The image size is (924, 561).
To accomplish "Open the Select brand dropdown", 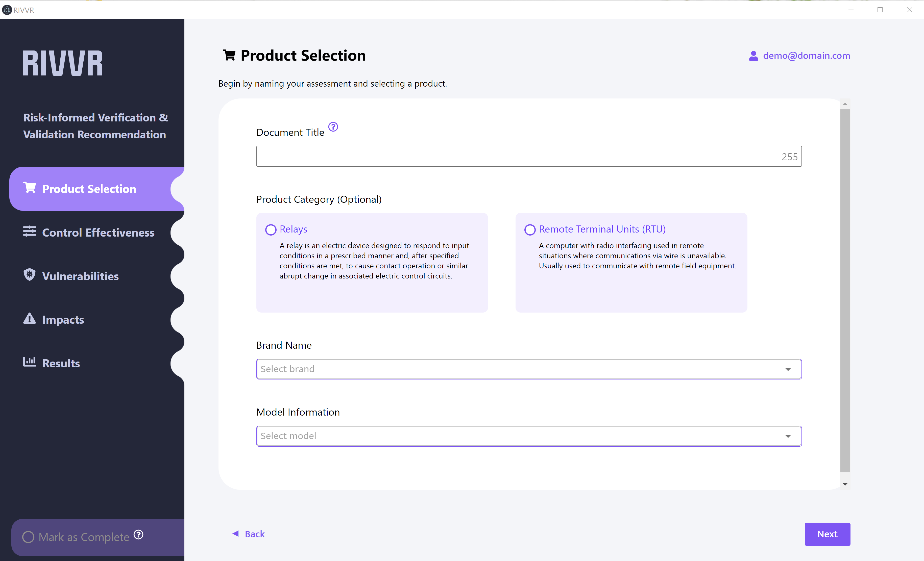I will (529, 369).
